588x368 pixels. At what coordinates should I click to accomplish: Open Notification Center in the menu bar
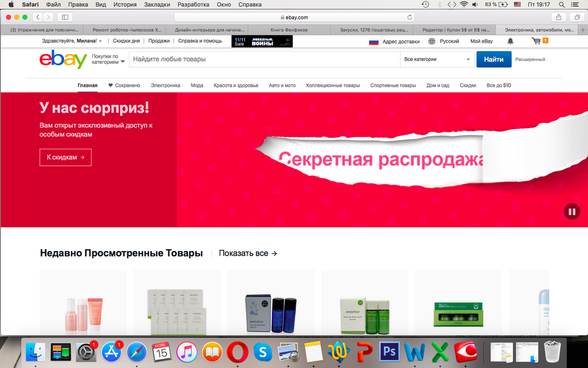tap(575, 4)
